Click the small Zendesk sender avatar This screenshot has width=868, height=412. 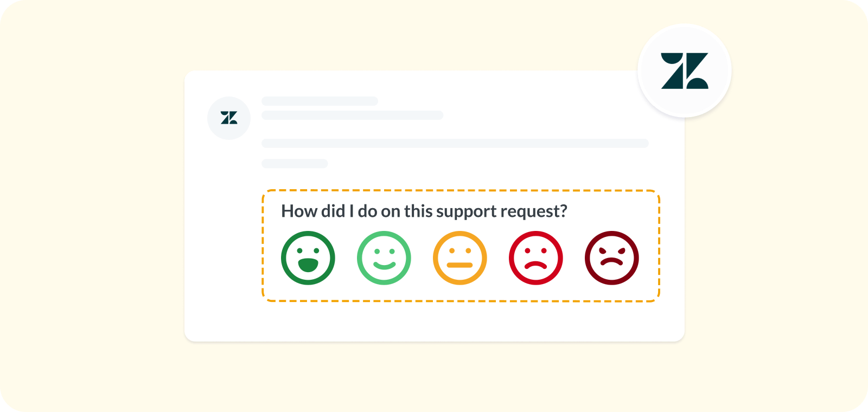229,118
